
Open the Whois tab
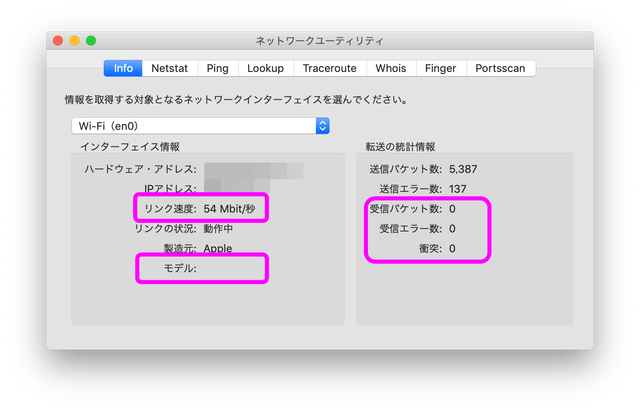click(391, 68)
